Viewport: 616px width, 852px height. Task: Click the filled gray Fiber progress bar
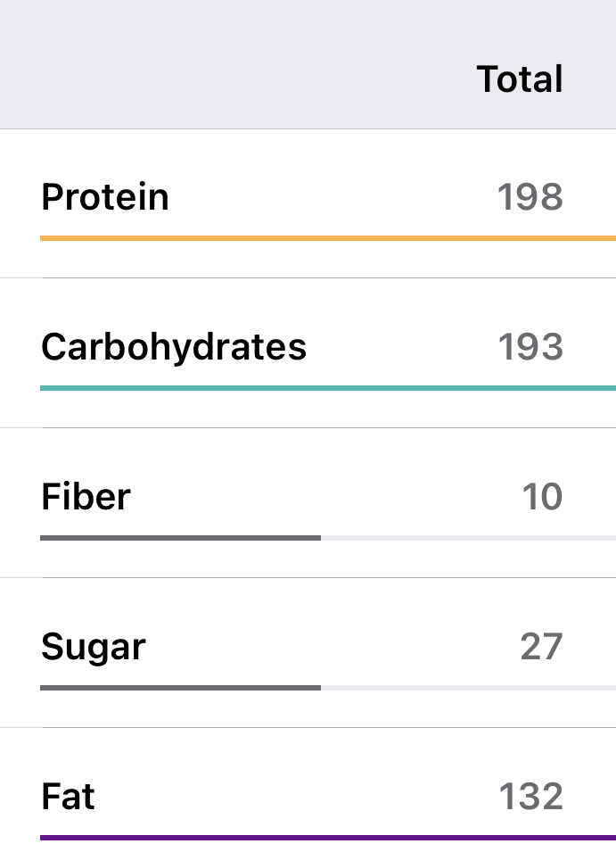tap(180, 538)
